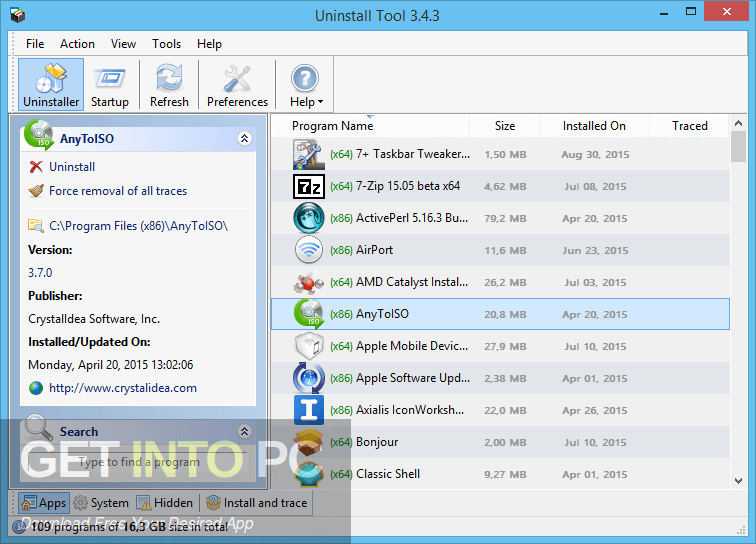Refresh the program list
Viewport: 756px width, 544px height.
click(169, 84)
